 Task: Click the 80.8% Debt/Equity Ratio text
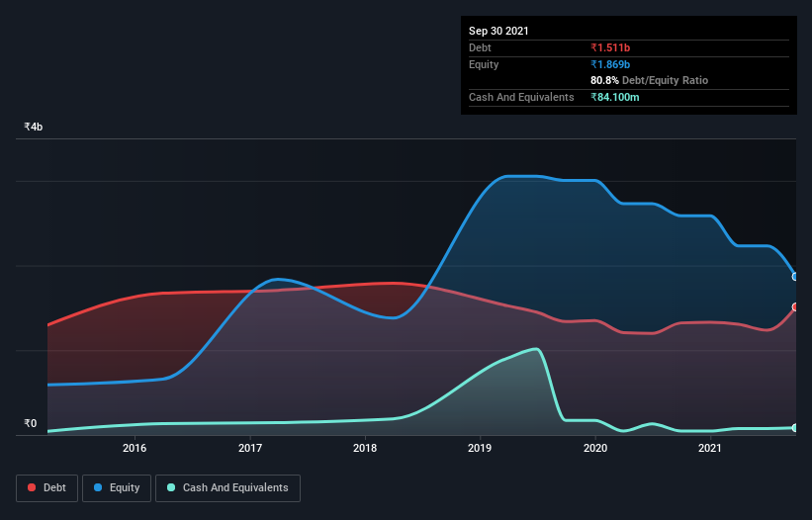click(x=650, y=80)
